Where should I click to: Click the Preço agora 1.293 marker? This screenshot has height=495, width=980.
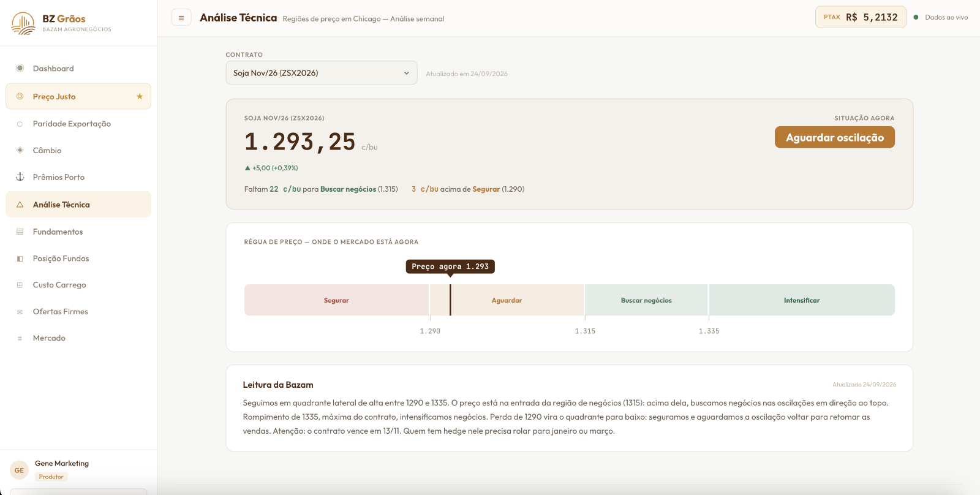click(x=450, y=266)
